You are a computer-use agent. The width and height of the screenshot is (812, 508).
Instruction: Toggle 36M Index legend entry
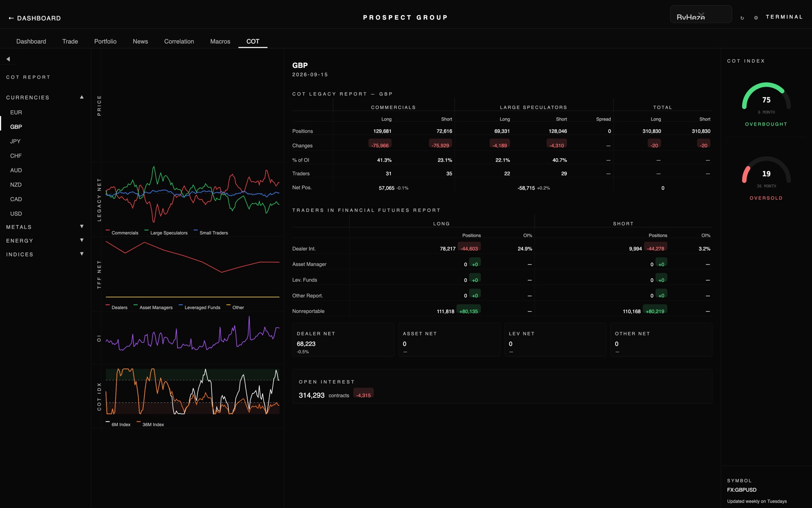point(150,424)
